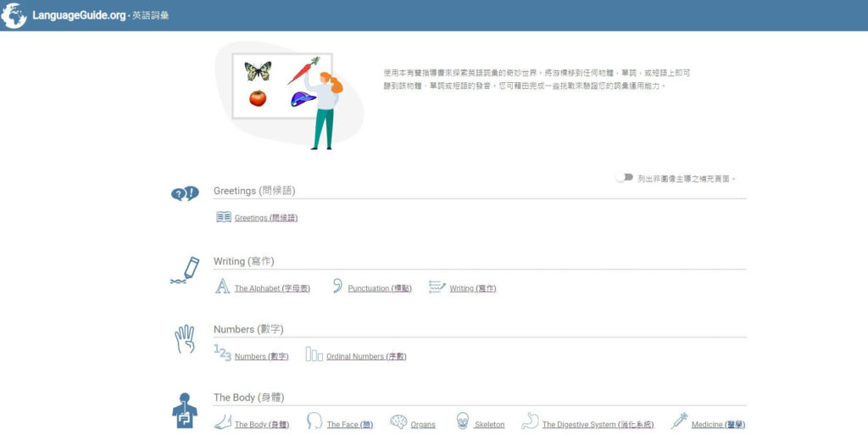Click the teacher at whiteboard illustration

tap(289, 96)
